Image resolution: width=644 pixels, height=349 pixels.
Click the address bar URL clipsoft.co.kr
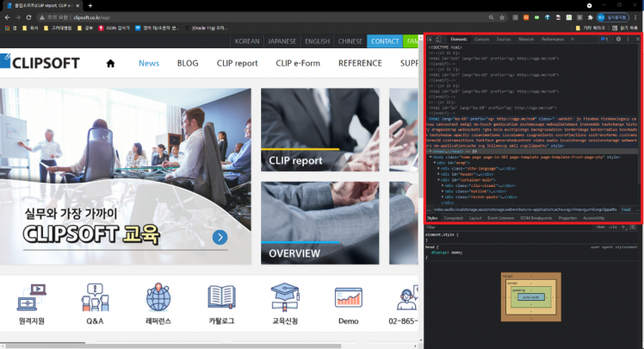[91, 17]
